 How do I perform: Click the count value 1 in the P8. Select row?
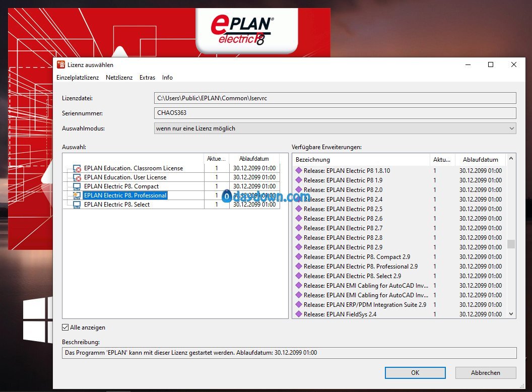pos(217,205)
